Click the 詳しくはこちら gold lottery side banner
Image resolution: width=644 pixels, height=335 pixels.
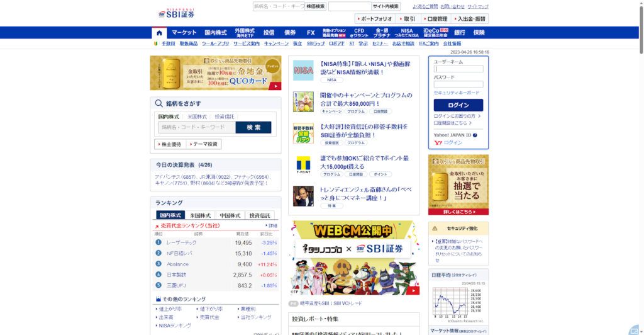pyautogui.click(x=458, y=185)
